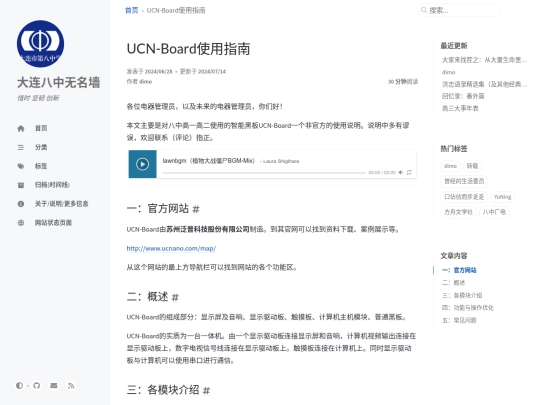Click the info icon beside 关于/说明/更多信息

(x=21, y=204)
